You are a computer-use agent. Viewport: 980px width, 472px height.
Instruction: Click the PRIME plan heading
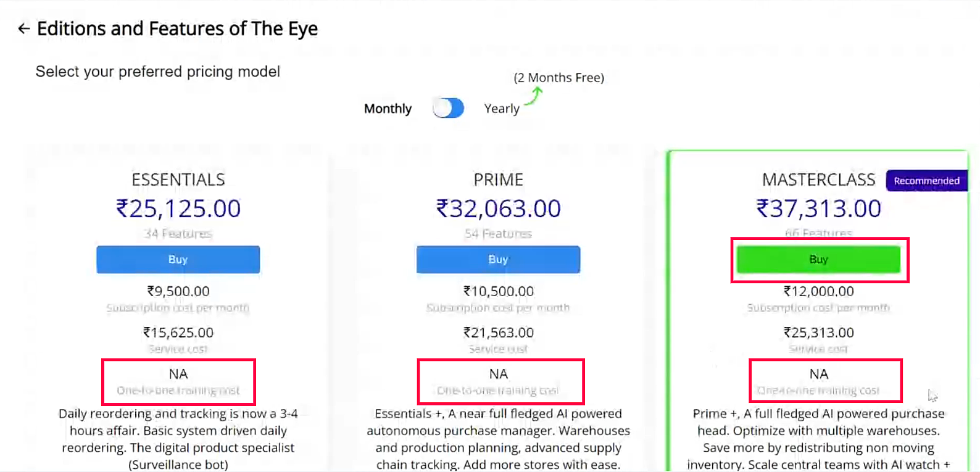pos(498,180)
